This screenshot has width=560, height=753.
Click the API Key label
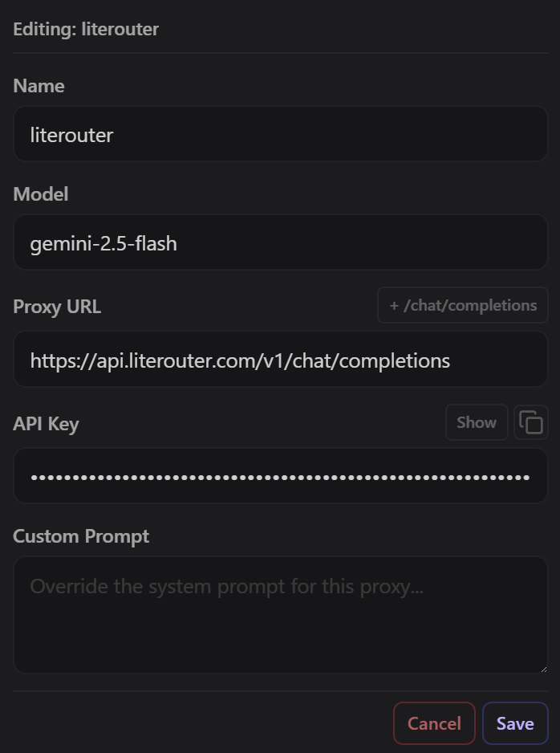46,424
